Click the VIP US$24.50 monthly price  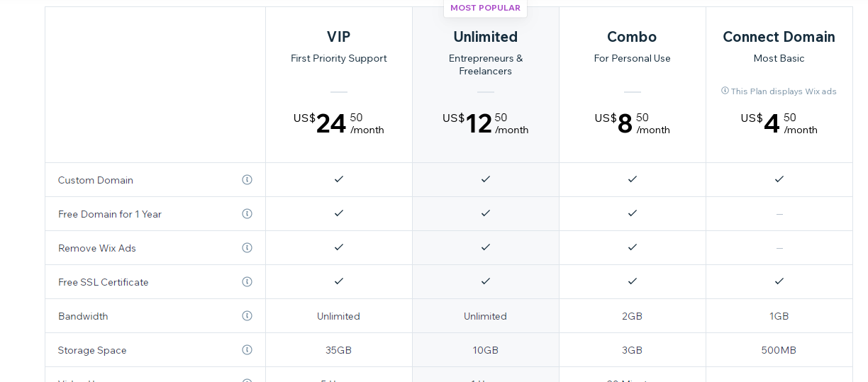pos(339,123)
